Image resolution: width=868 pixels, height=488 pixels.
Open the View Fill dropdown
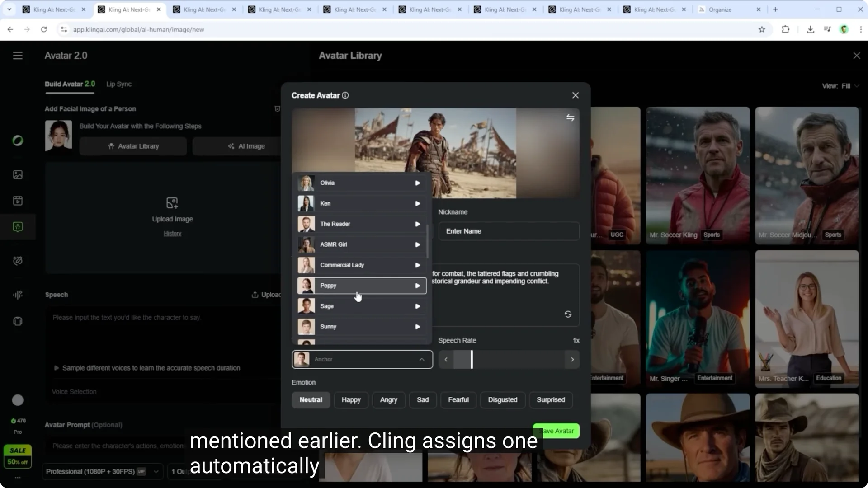pyautogui.click(x=840, y=86)
